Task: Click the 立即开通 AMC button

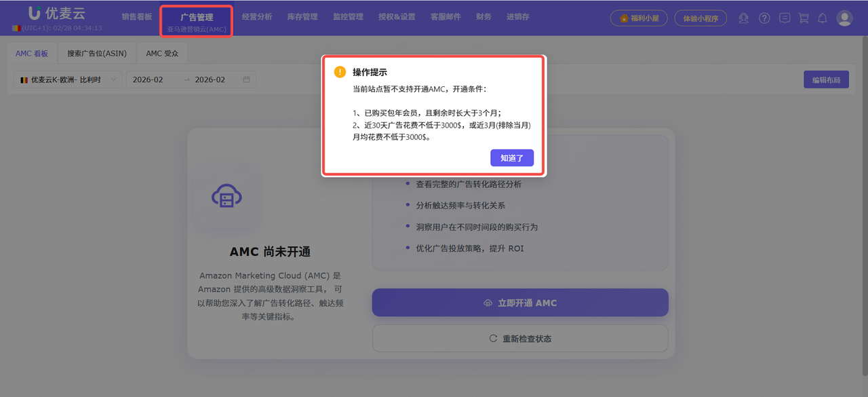Action: click(x=519, y=302)
